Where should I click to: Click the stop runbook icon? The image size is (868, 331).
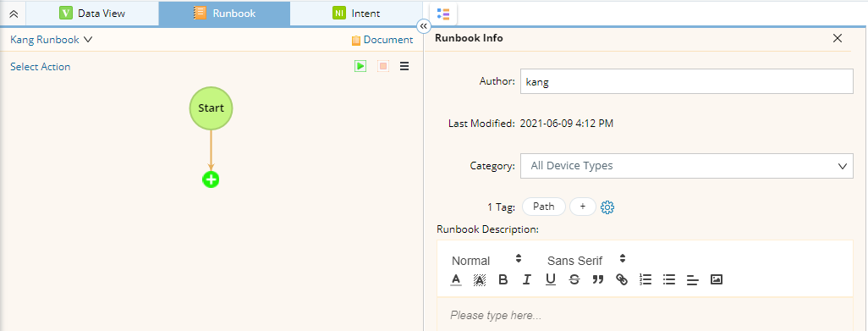(x=383, y=66)
